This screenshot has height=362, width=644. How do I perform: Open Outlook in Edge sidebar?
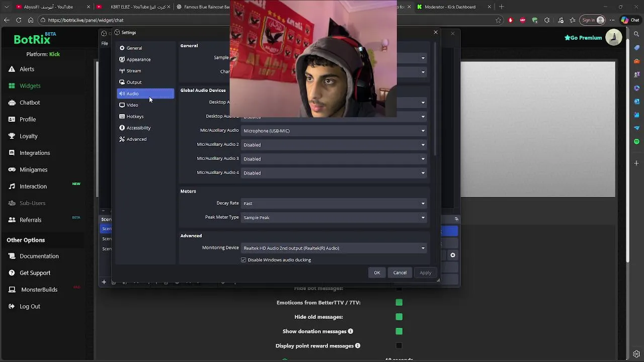click(x=636, y=101)
